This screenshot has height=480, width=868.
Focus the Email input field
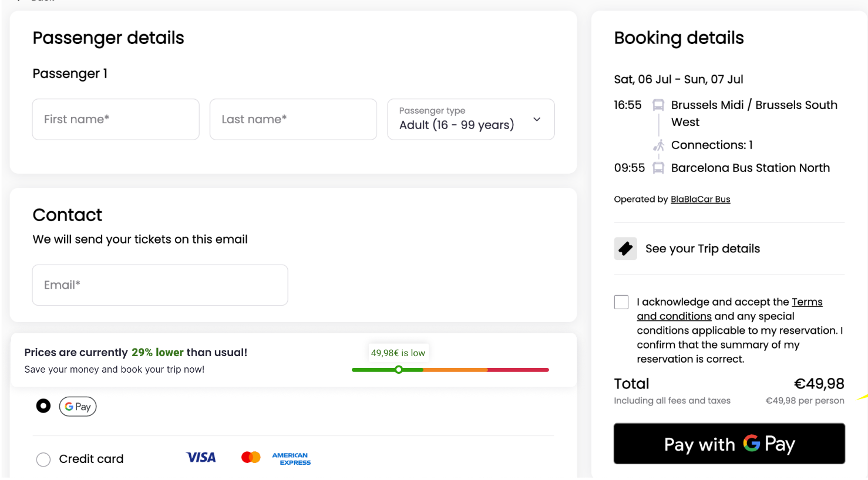[160, 285]
